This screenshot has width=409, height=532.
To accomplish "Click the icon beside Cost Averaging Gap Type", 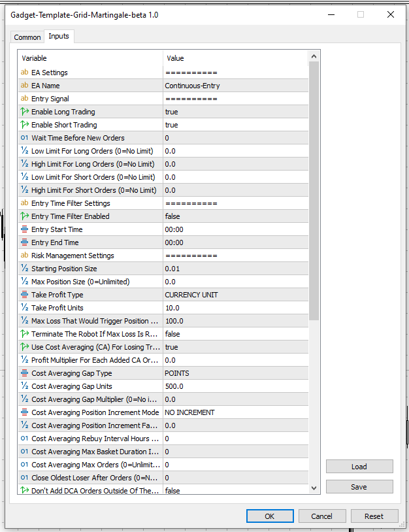I will click(x=25, y=373).
